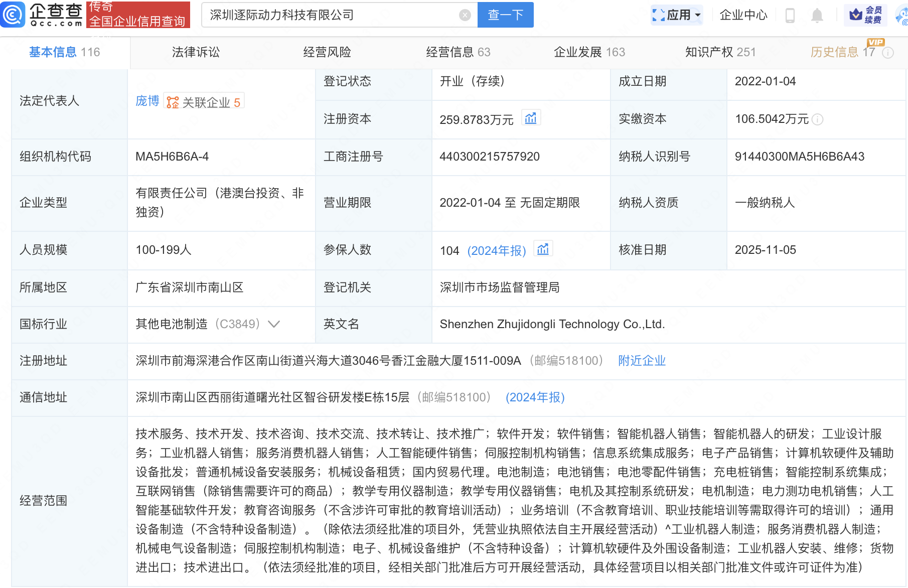Open legal representative 庞博 link
Screen dimensions: 908x588
pyautogui.click(x=147, y=101)
